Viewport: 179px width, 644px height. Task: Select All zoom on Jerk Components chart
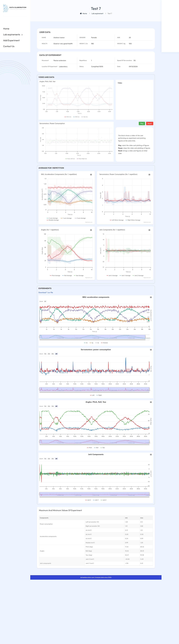pyautogui.click(x=56, y=459)
